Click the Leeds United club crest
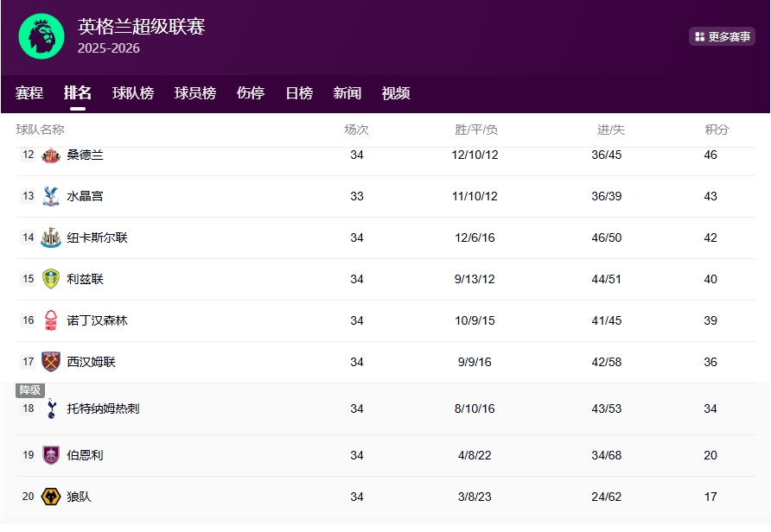The width and height of the screenshot is (771, 532). 51,279
